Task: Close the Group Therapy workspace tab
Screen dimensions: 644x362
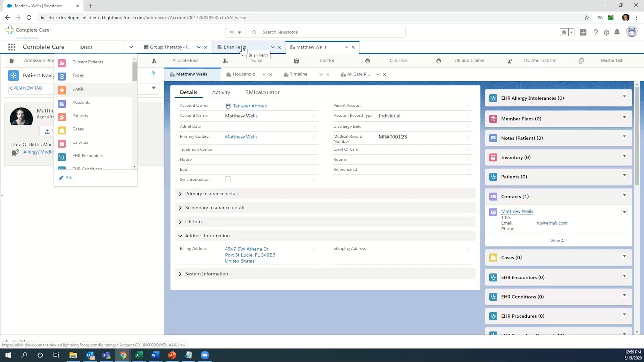Action: tap(205, 47)
